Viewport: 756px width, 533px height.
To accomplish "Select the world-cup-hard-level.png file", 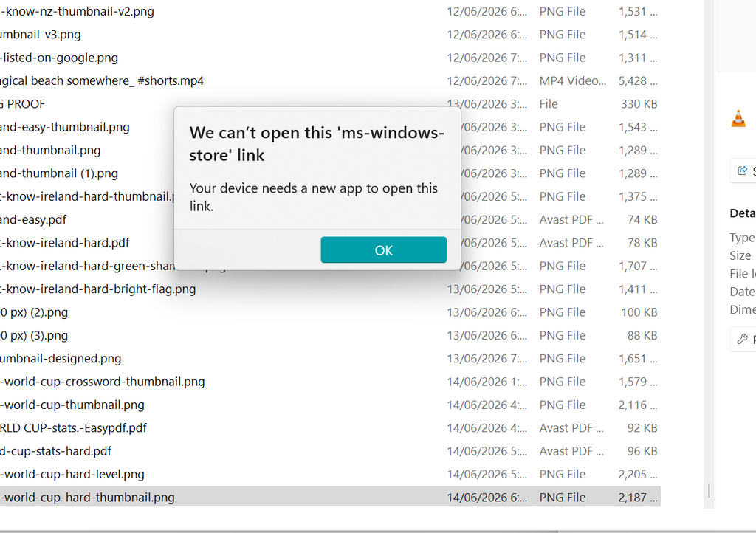I will (x=330, y=474).
